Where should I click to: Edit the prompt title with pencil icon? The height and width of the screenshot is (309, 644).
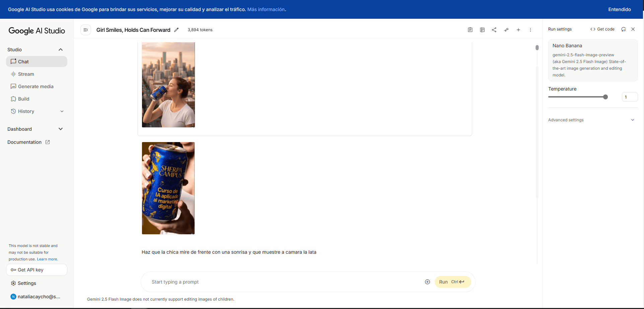click(x=176, y=30)
